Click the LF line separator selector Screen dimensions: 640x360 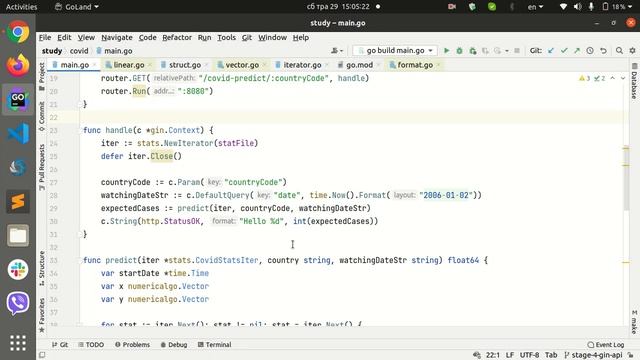[x=510, y=355]
